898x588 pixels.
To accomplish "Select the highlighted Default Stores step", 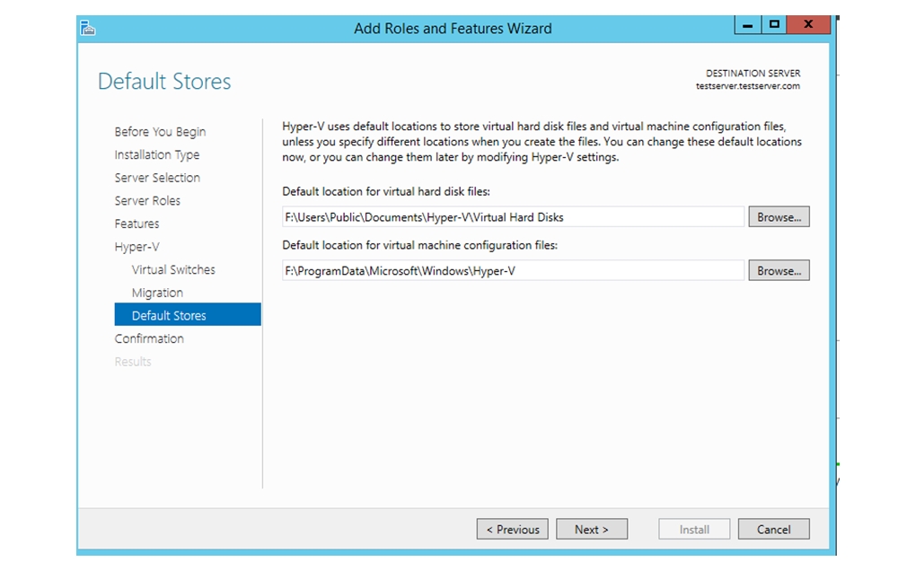I will [169, 316].
